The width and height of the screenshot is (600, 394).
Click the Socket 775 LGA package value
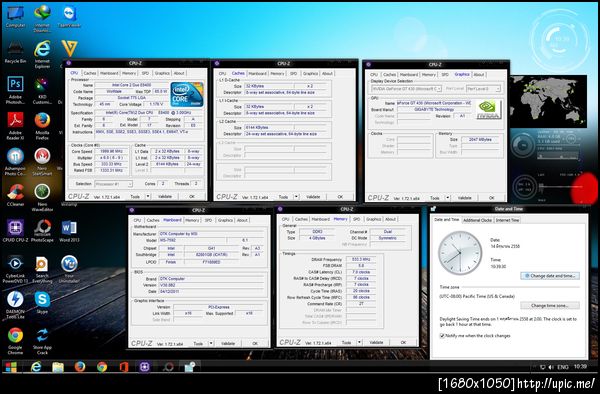pyautogui.click(x=131, y=98)
